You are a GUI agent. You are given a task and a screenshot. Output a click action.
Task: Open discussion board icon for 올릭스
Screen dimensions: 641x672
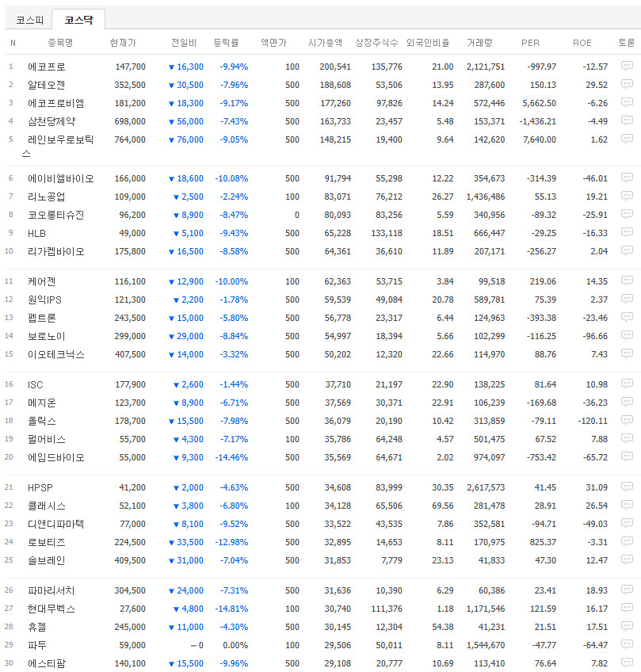click(627, 420)
